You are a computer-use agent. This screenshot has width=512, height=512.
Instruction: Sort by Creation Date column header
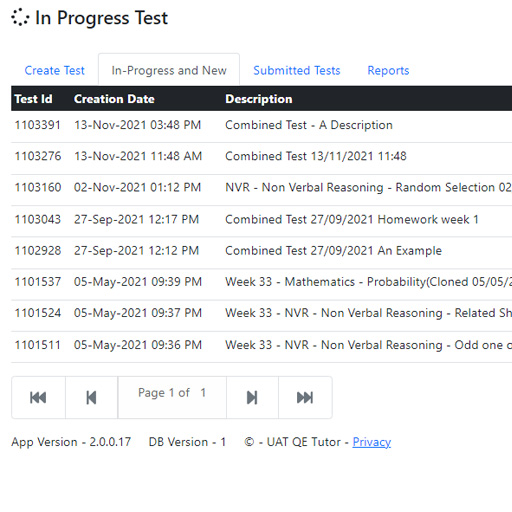point(114,99)
